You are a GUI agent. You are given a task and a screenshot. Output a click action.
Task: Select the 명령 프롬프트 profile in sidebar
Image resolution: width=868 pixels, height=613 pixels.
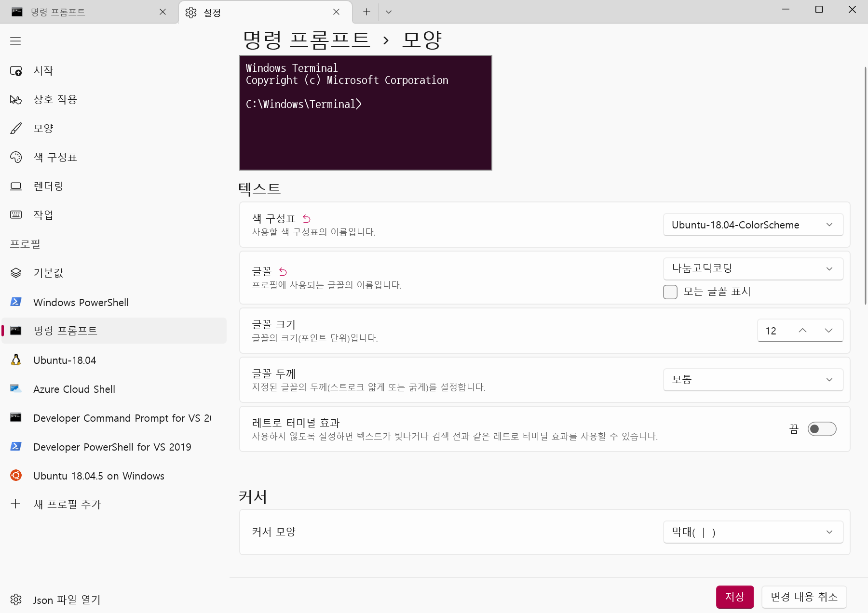click(x=114, y=331)
